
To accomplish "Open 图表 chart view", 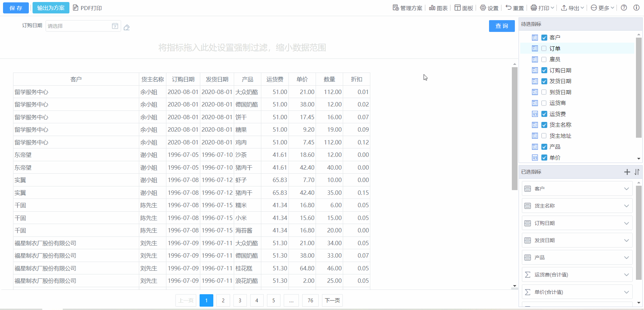I will click(x=438, y=8).
